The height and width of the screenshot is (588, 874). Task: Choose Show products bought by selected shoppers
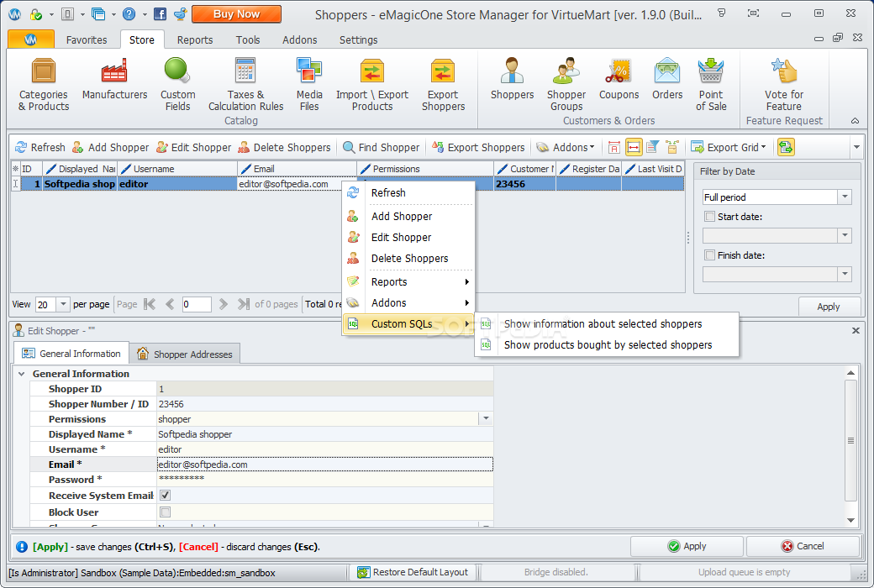pyautogui.click(x=607, y=345)
